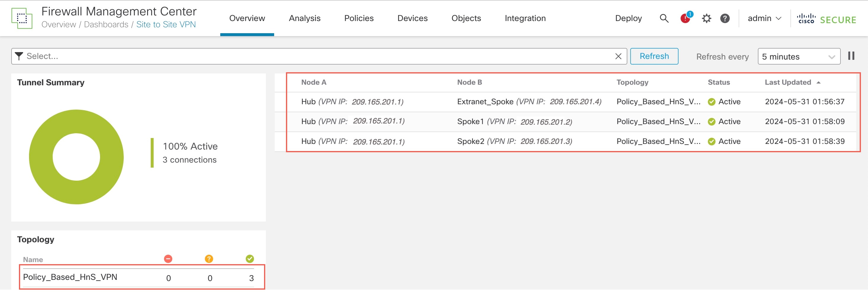This screenshot has width=868, height=292.
Task: Click Hub Node A in Extranet_Spoke row
Action: [x=352, y=102]
